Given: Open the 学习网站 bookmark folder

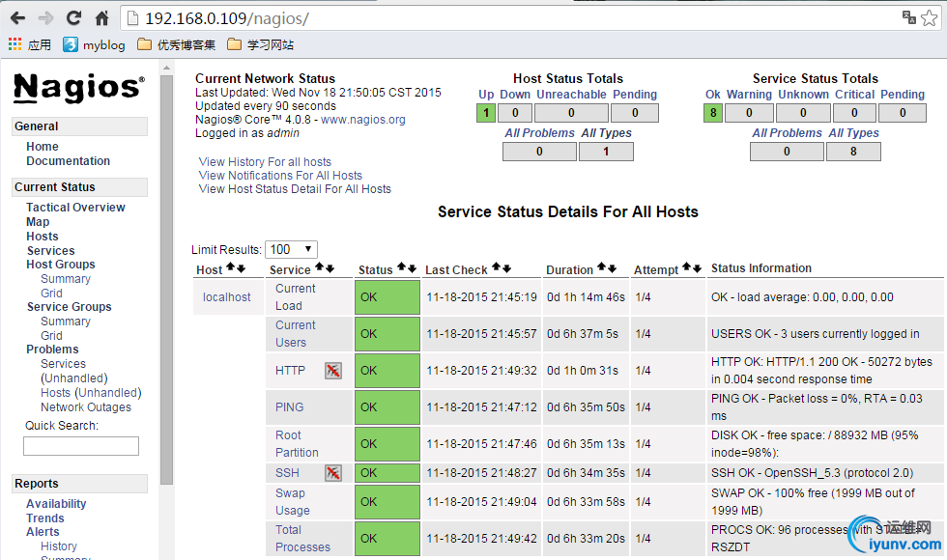Looking at the screenshot, I should (260, 44).
